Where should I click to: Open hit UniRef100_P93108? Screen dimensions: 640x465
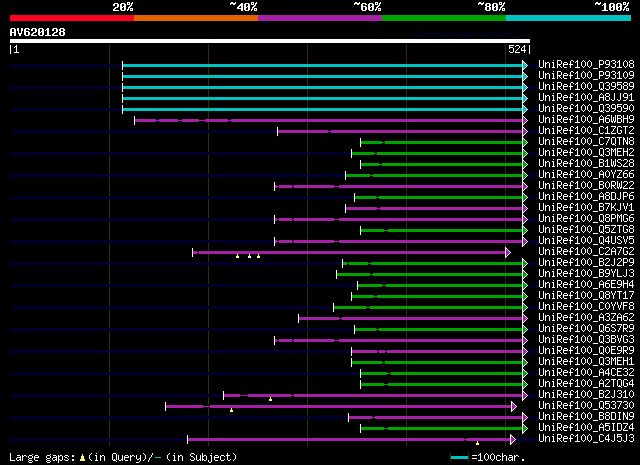pyautogui.click(x=586, y=65)
